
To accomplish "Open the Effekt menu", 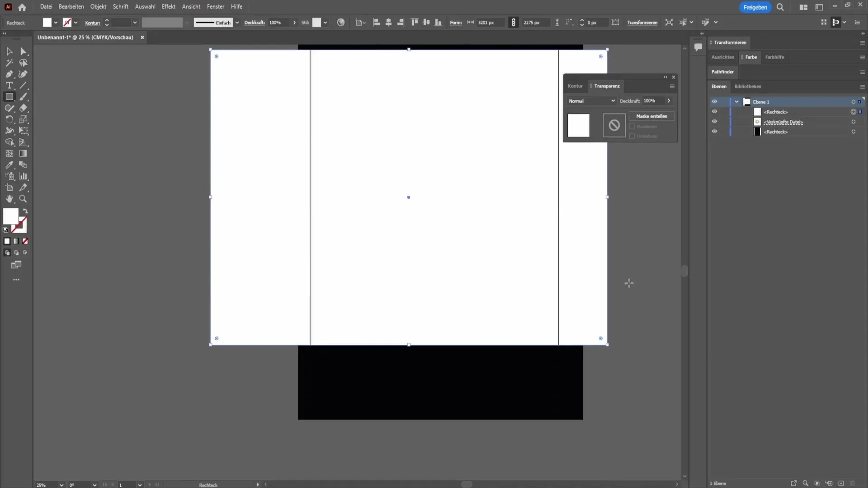I will pyautogui.click(x=169, y=7).
